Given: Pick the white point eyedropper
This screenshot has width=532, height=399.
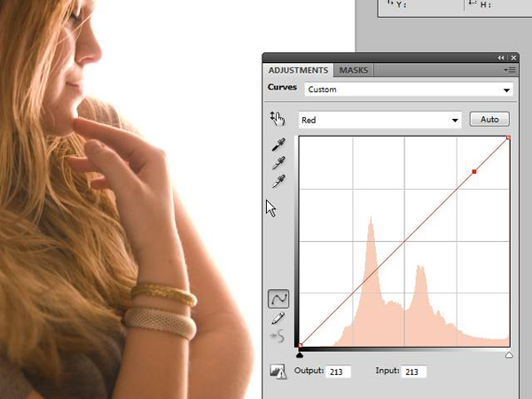Looking at the screenshot, I should point(278,181).
